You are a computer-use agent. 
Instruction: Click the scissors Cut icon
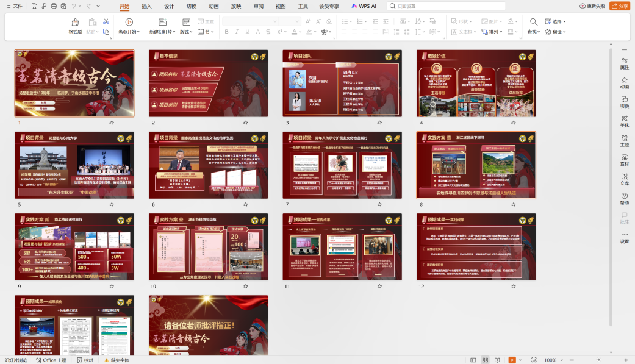(106, 21)
